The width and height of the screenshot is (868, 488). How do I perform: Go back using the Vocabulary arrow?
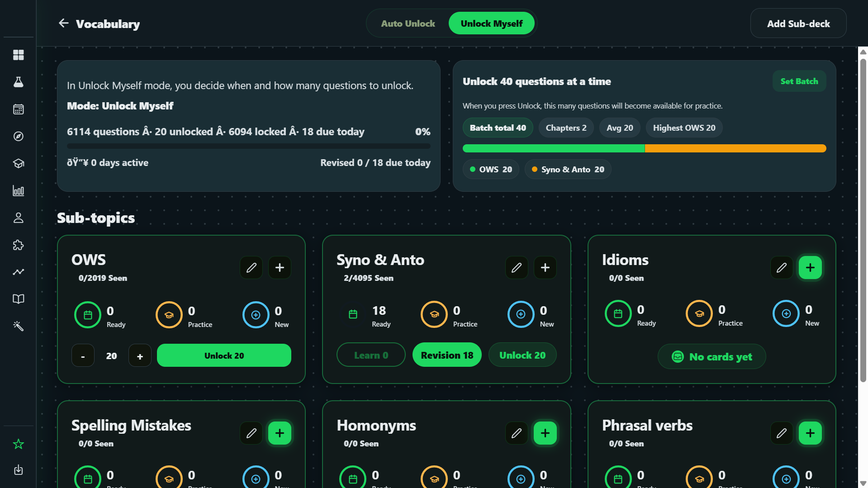coord(64,23)
